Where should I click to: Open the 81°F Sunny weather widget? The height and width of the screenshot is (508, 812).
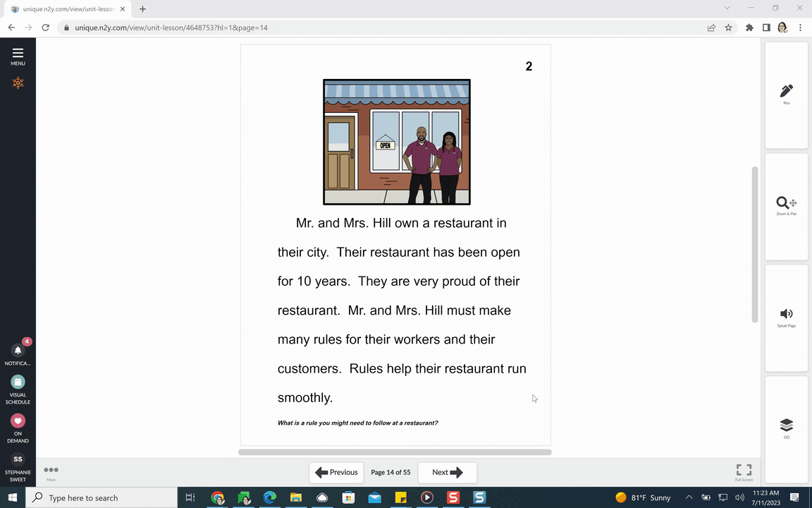pos(643,497)
